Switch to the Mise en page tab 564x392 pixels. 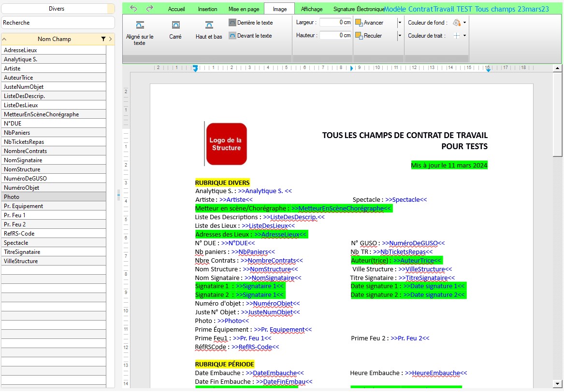coord(244,9)
